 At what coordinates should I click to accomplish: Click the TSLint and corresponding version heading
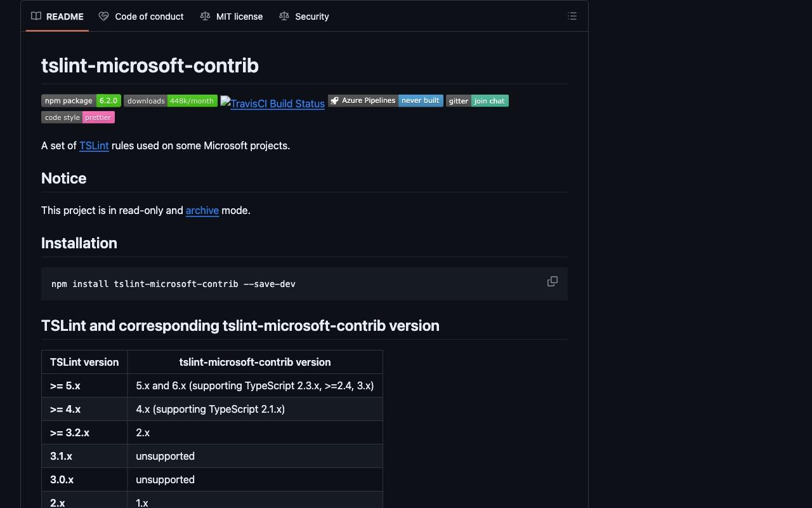pyautogui.click(x=240, y=326)
